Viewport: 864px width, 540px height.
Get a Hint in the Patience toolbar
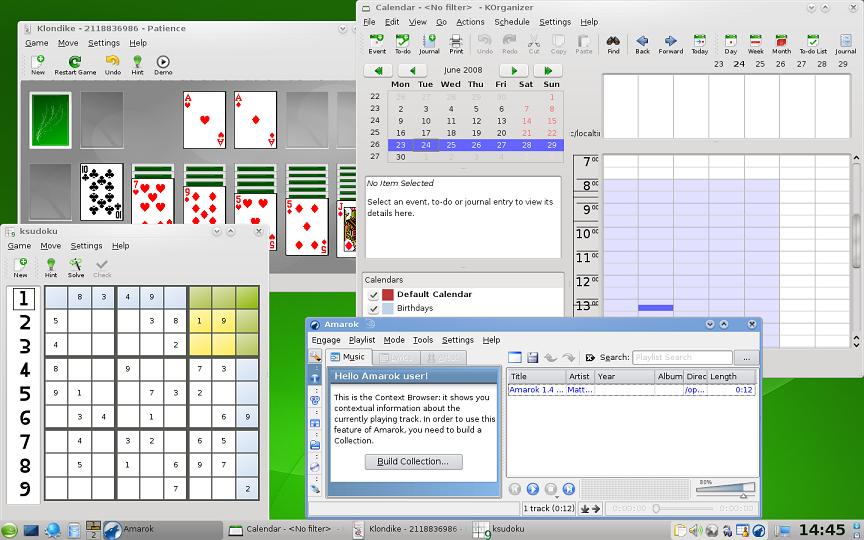[x=137, y=65]
